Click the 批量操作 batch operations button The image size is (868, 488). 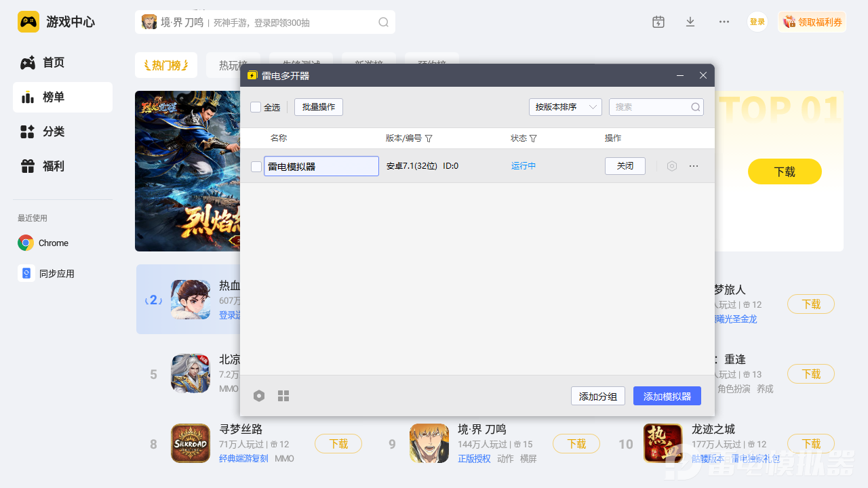319,107
